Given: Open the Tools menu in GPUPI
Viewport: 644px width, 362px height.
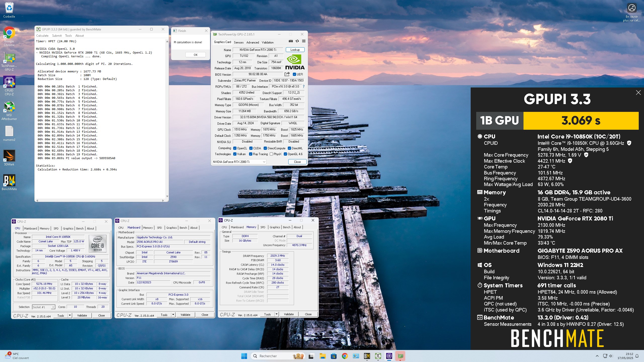Looking at the screenshot, I should tap(68, 36).
